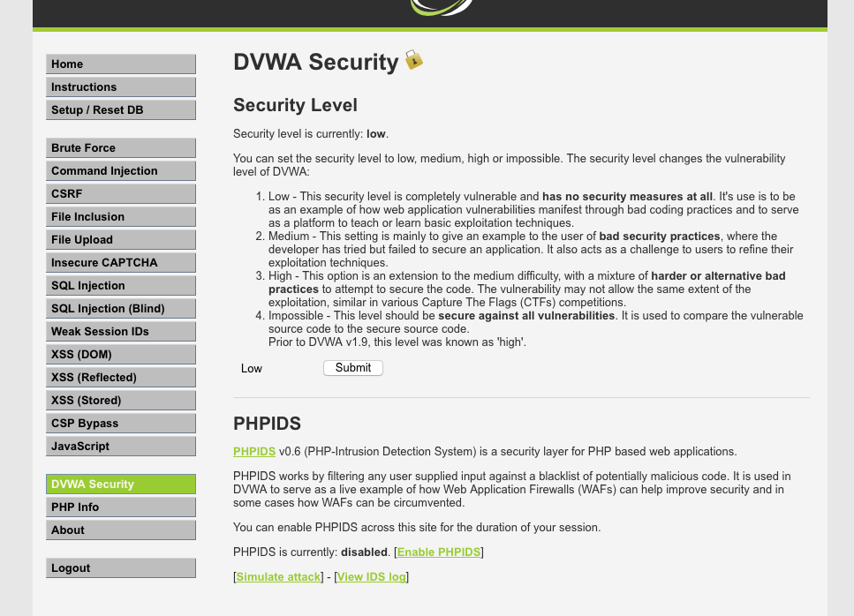Image resolution: width=854 pixels, height=616 pixels.
Task: Follow the PHPIDS link
Action: (x=254, y=452)
